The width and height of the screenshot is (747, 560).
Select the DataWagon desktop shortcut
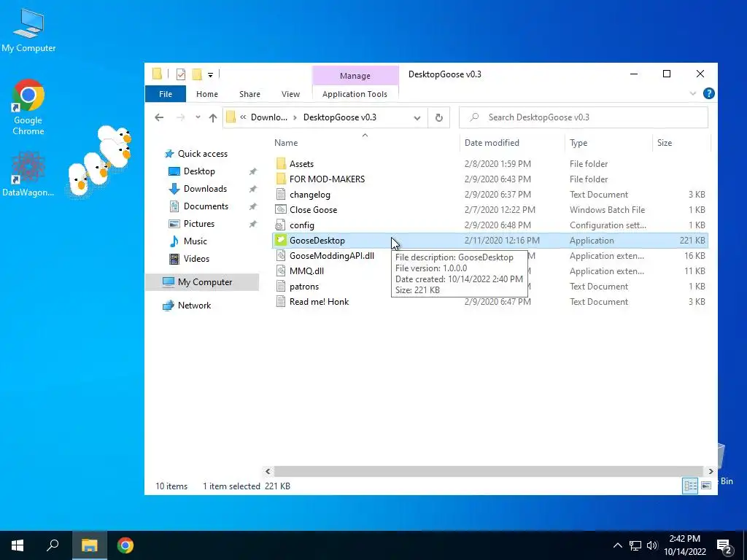tap(28, 174)
